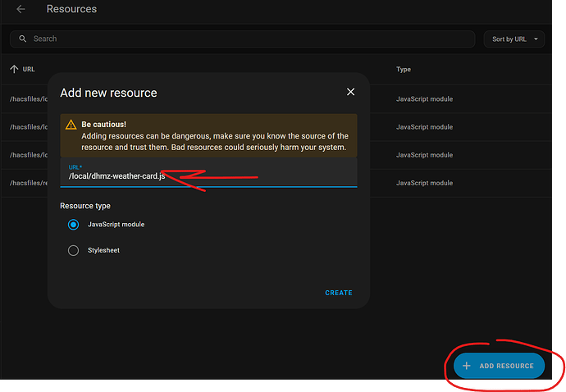The height and width of the screenshot is (392, 566).
Task: Click the plus icon on Add Resource
Action: point(467,366)
